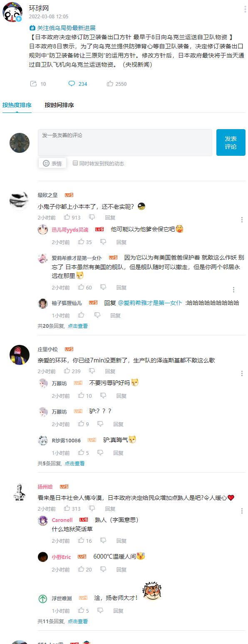Like 扬州蛤's comment with 313 likes
The width and height of the screenshot is (248, 644).
(67, 509)
